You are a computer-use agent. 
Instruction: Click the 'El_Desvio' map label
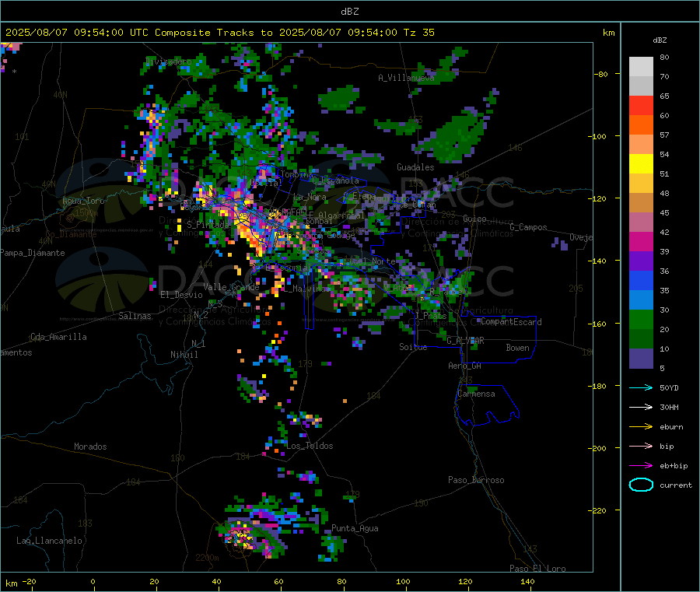point(181,295)
